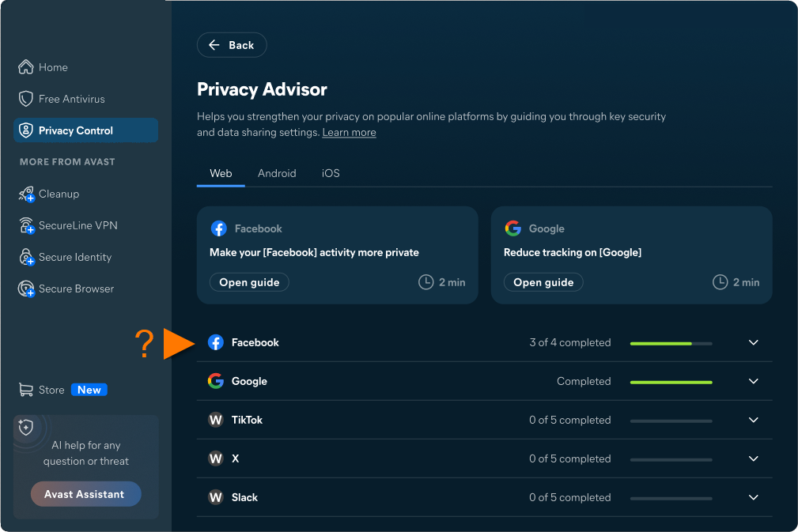Expand the Slack row chevron
The image size is (798, 532).
(754, 497)
